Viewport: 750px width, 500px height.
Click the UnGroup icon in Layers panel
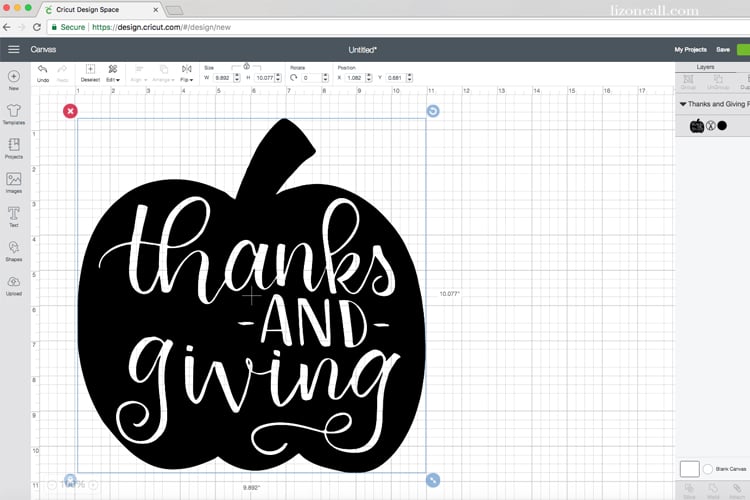pos(718,82)
